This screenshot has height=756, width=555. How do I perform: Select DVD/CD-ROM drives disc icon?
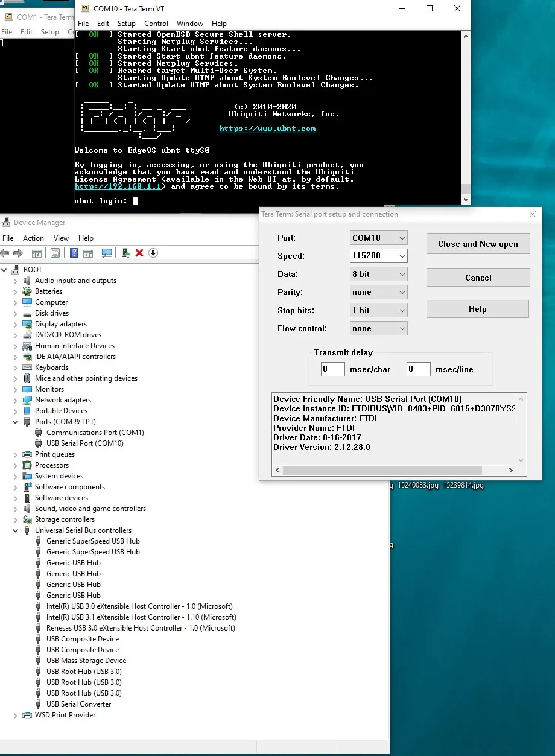pyautogui.click(x=27, y=335)
